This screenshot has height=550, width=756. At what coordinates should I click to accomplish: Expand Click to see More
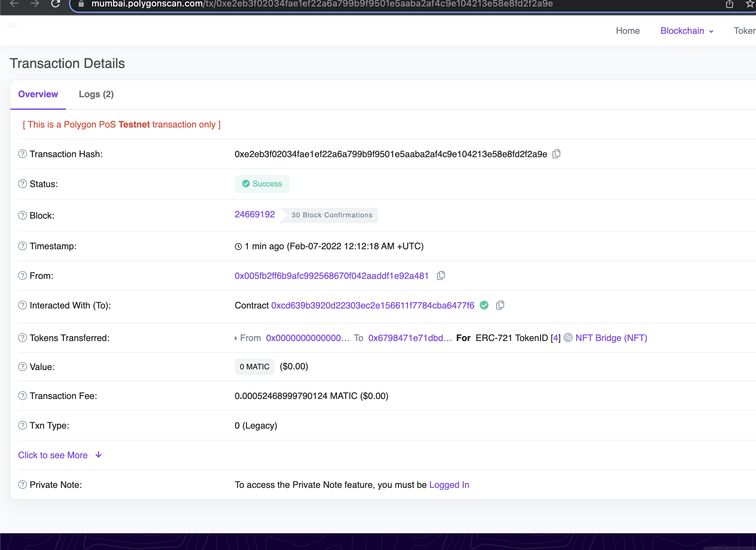point(60,455)
